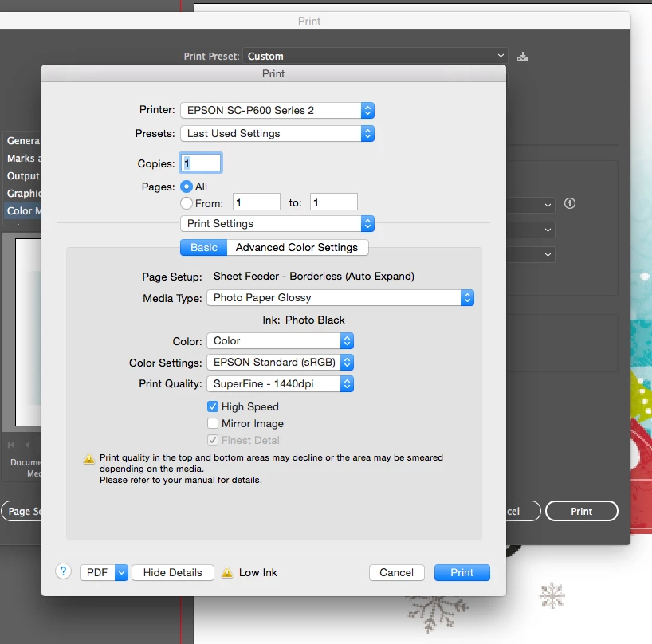Select General in Illustrator print options list
The width and height of the screenshot is (652, 644).
click(23, 141)
